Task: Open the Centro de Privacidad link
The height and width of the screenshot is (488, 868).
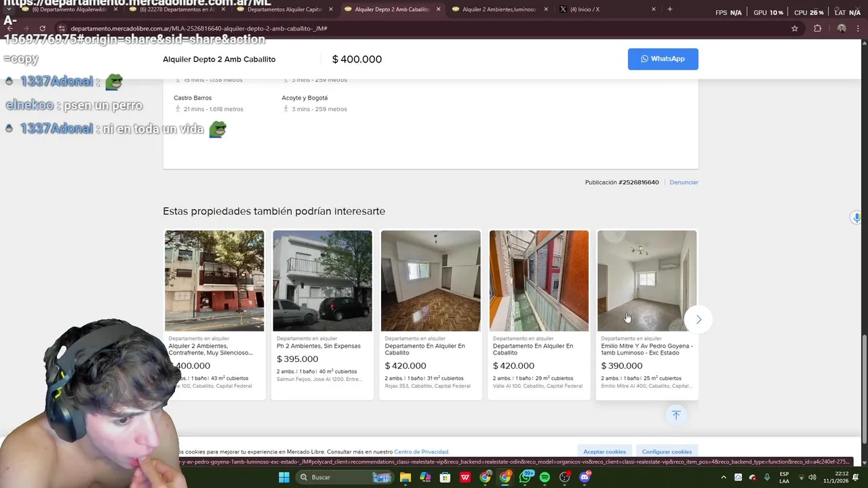Action: click(x=421, y=451)
